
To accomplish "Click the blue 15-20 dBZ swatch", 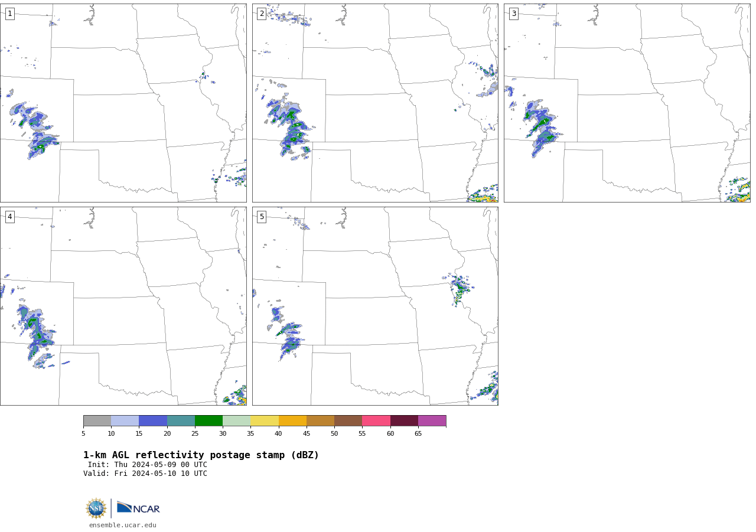I will point(153,420).
